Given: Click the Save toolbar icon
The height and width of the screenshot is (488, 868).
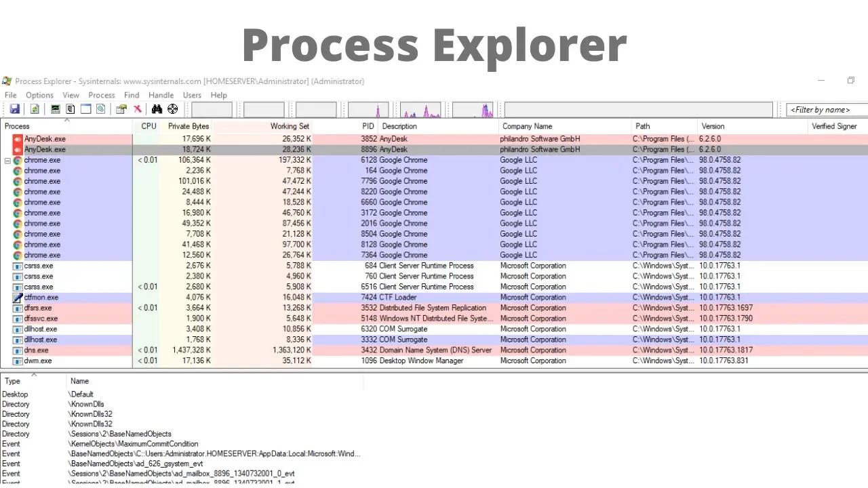Looking at the screenshot, I should point(14,109).
